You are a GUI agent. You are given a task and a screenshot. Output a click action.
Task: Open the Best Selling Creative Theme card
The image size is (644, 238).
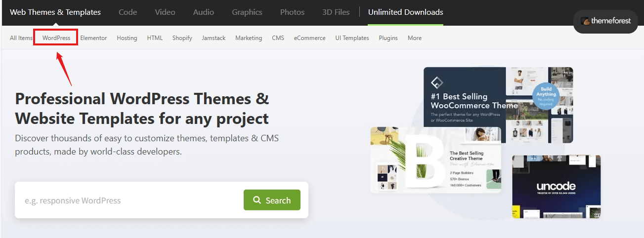[436, 160]
